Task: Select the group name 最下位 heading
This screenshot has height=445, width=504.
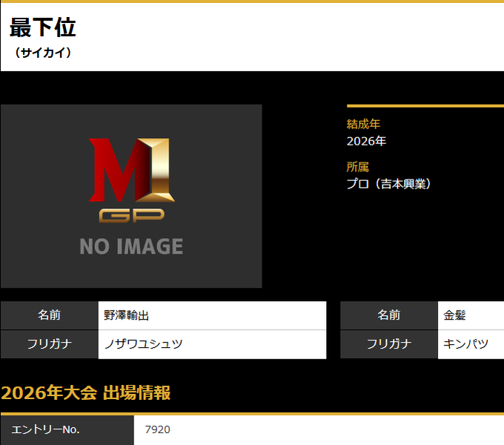Action: 43,27
